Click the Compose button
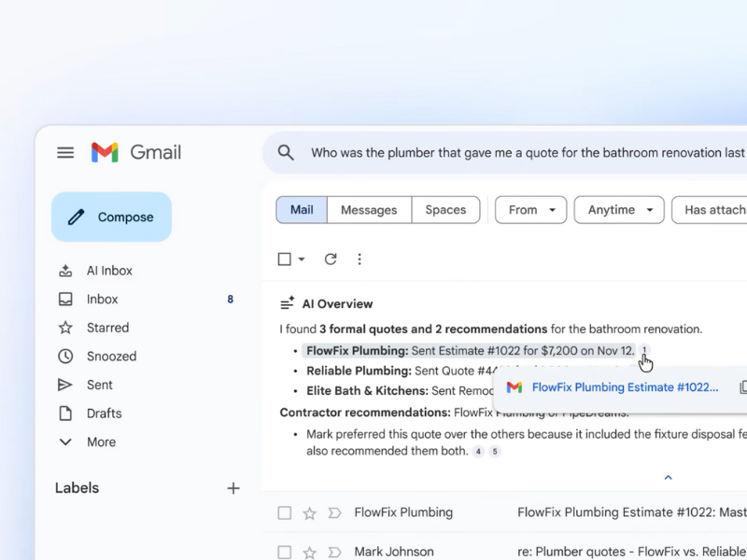Image resolution: width=747 pixels, height=560 pixels. click(x=111, y=217)
